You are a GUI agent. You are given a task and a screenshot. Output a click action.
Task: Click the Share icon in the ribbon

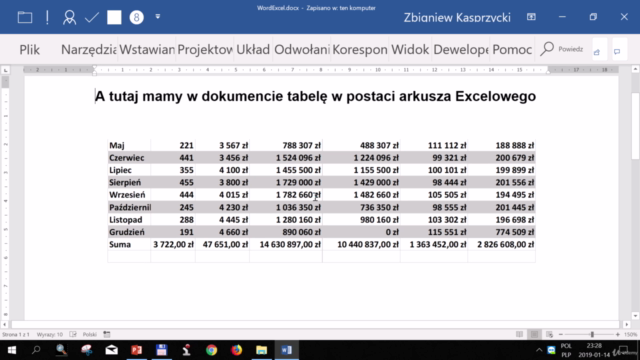click(x=598, y=51)
